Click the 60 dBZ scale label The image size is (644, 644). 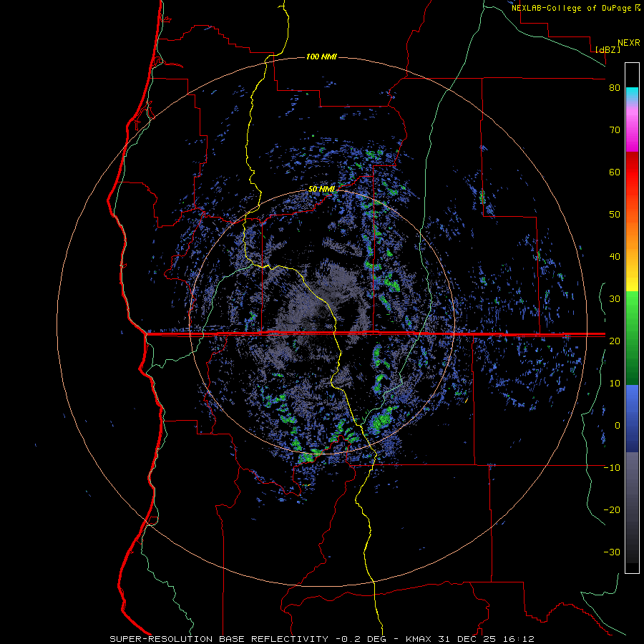(x=615, y=172)
